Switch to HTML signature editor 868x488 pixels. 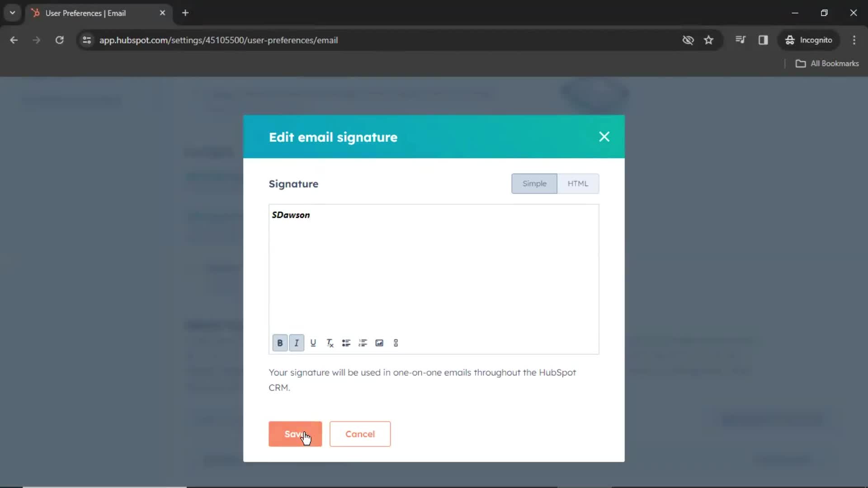(578, 183)
